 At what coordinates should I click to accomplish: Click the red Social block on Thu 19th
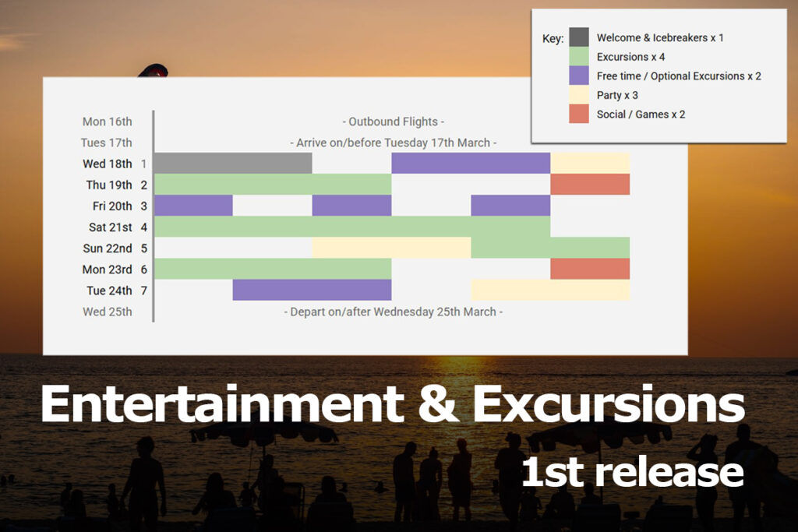click(590, 185)
